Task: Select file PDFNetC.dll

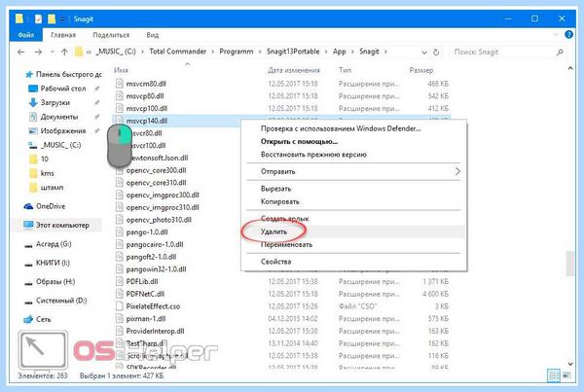Action: 145,294
